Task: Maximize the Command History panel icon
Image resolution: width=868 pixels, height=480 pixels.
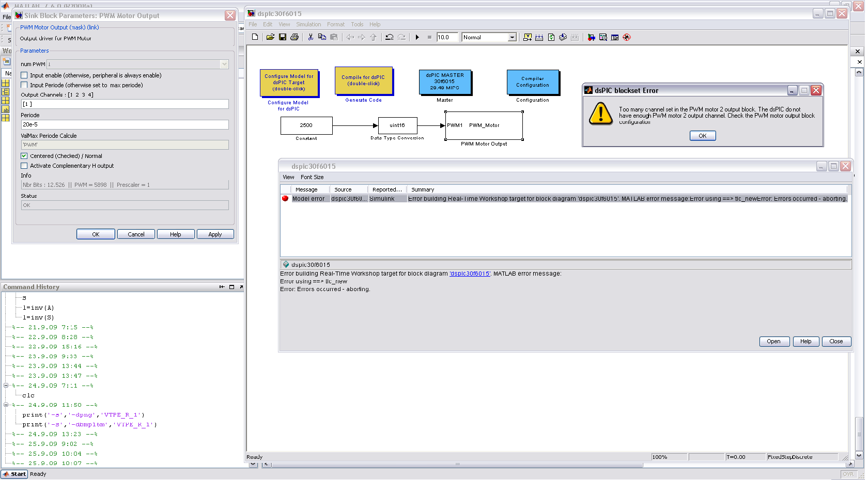Action: (x=231, y=287)
